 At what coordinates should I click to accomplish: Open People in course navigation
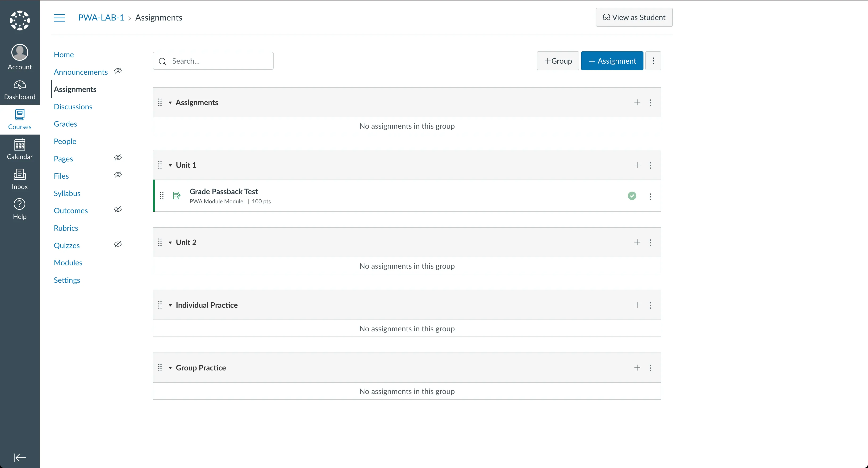[x=65, y=141]
